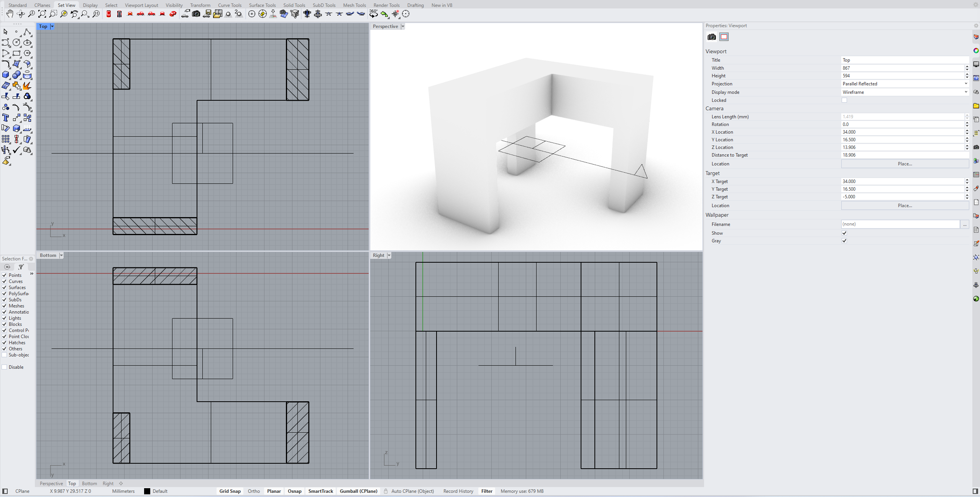
Task: Expand the Display mode dropdown
Action: [x=905, y=92]
